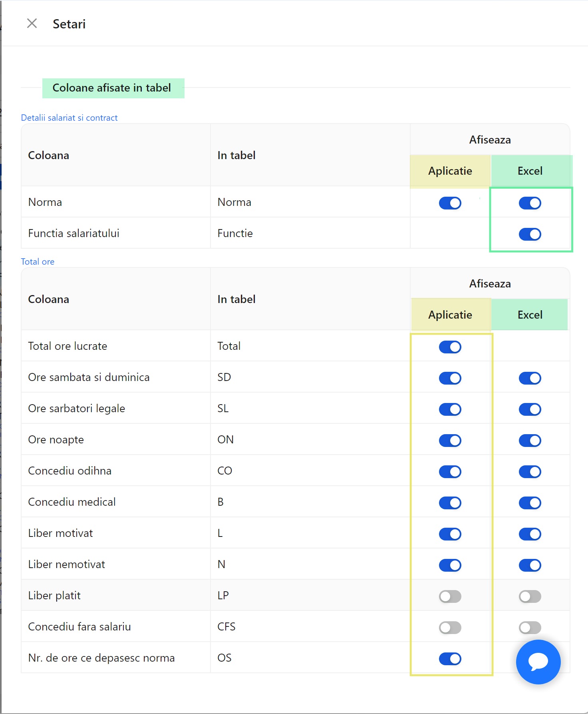The width and height of the screenshot is (588, 714).
Task: Click the Total ore section link
Action: (x=38, y=262)
